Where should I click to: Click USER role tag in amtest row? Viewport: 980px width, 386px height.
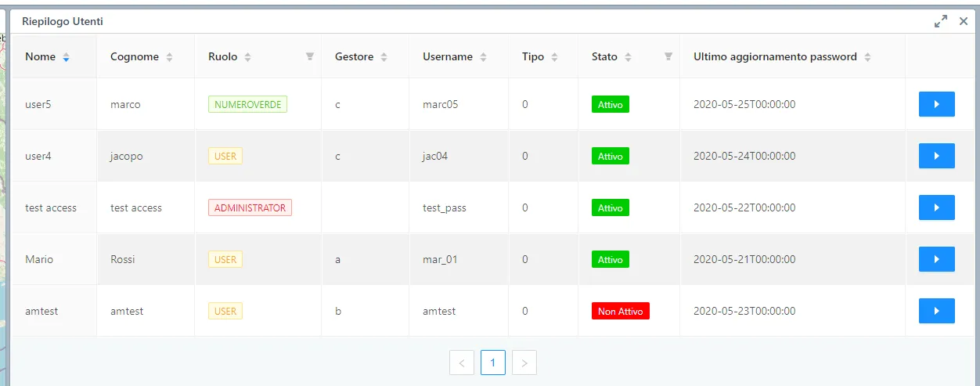225,311
